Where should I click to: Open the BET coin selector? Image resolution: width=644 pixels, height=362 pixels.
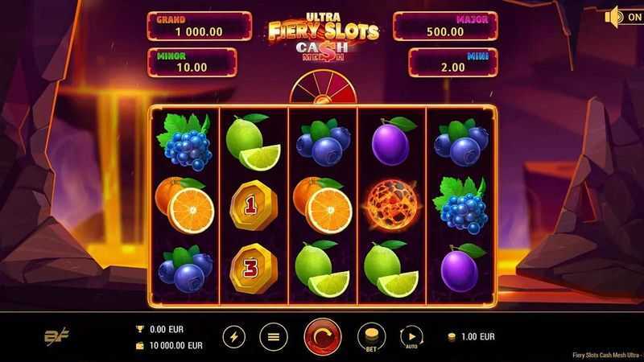tap(371, 337)
